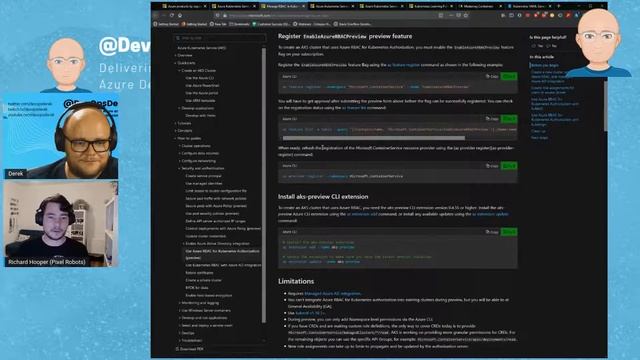
Task: Open a new browser tab with the plus icon
Action: 559,6
